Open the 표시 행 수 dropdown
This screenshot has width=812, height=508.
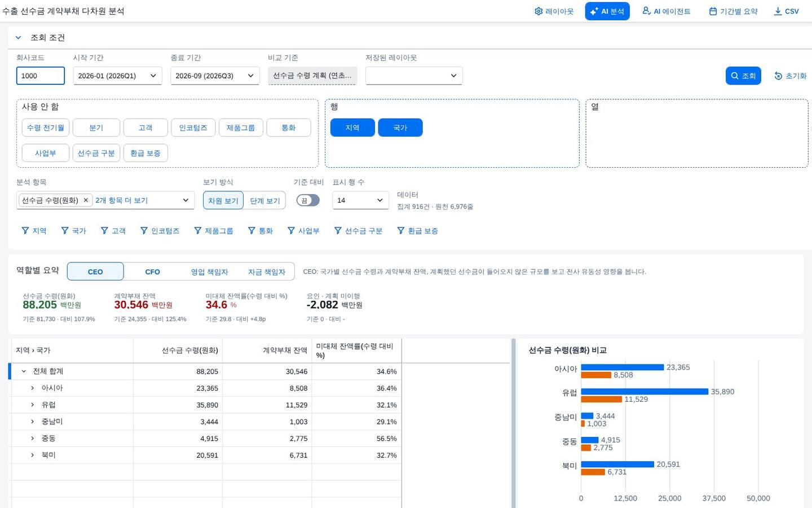pyautogui.click(x=360, y=200)
